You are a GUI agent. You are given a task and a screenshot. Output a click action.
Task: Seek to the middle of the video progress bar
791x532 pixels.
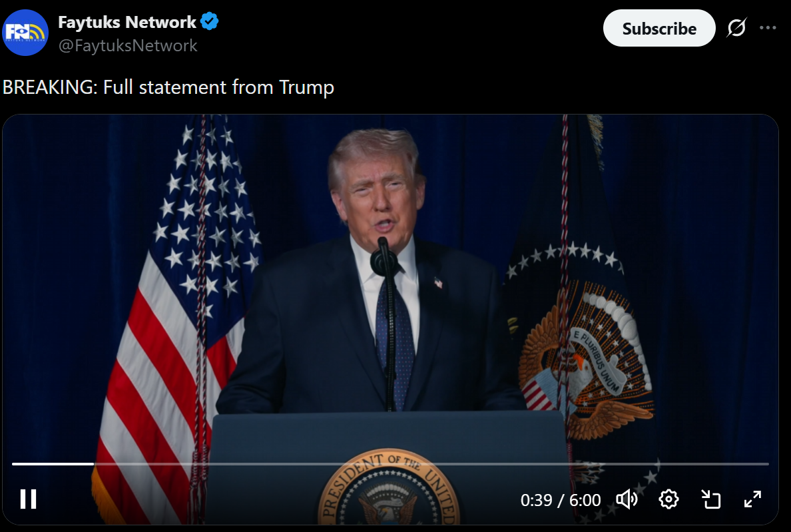click(x=390, y=463)
